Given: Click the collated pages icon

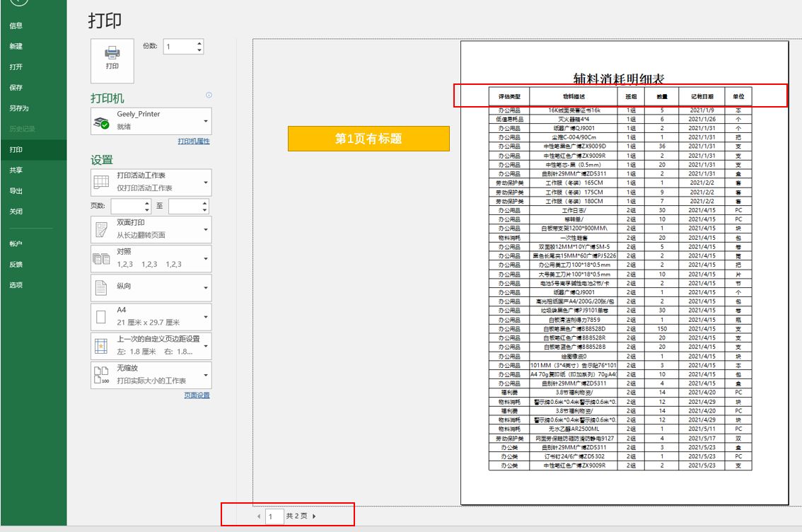Looking at the screenshot, I should 101,258.
